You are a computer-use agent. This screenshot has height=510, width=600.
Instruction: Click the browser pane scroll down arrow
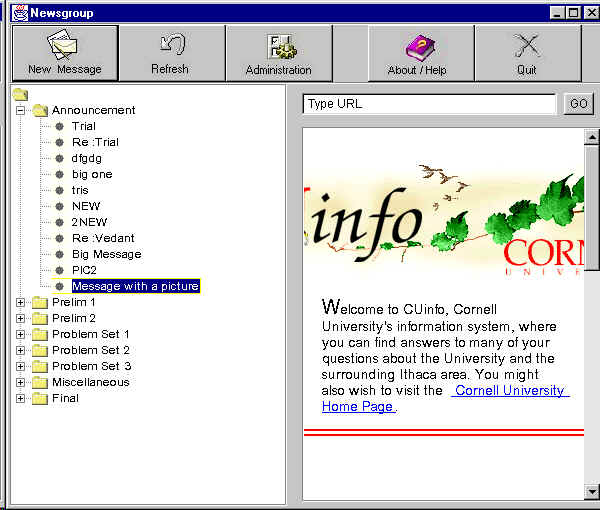click(x=592, y=490)
